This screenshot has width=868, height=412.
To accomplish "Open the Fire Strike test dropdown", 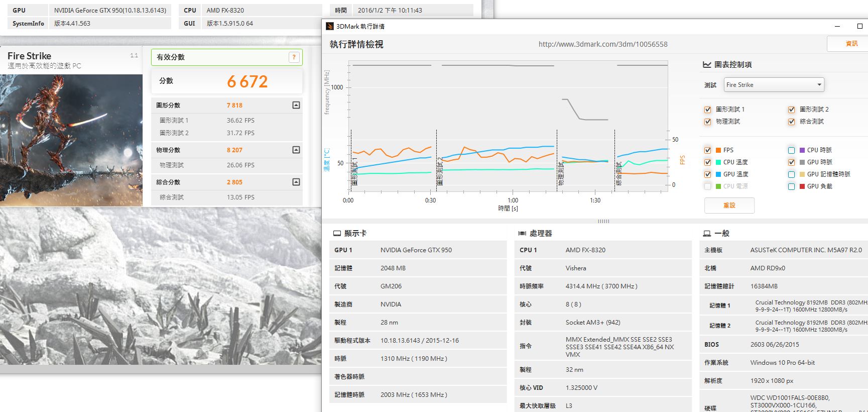I will pyautogui.click(x=774, y=84).
